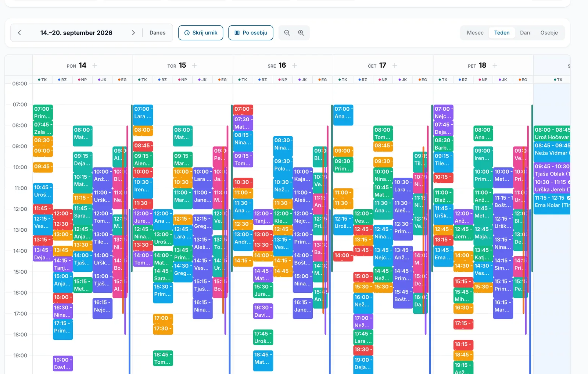The image size is (588, 374).
Task: Open Monday 19:00 Davi... appointment
Action: (63, 363)
